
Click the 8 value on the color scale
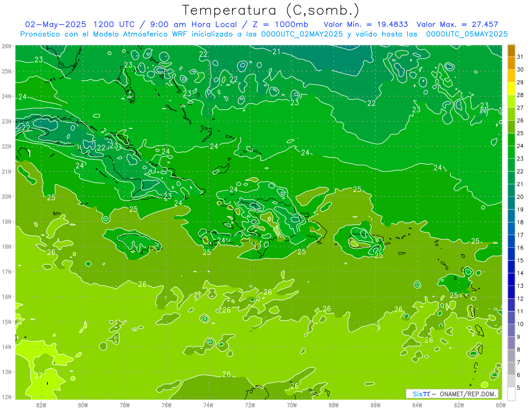pos(519,350)
